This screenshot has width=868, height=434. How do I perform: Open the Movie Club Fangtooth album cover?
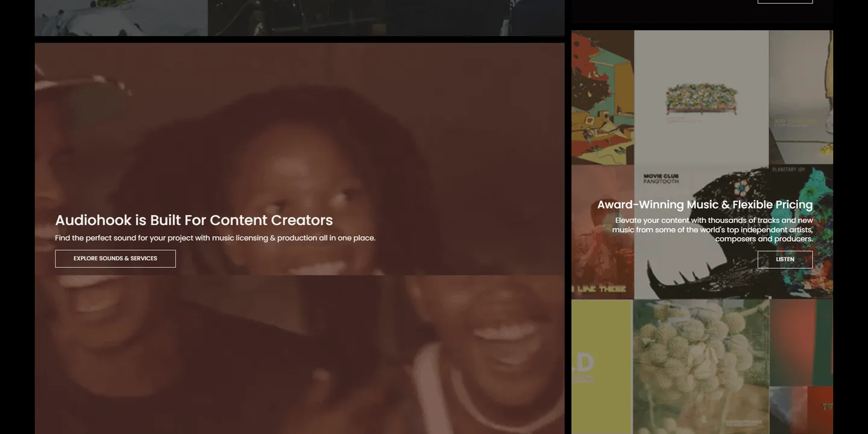701,231
